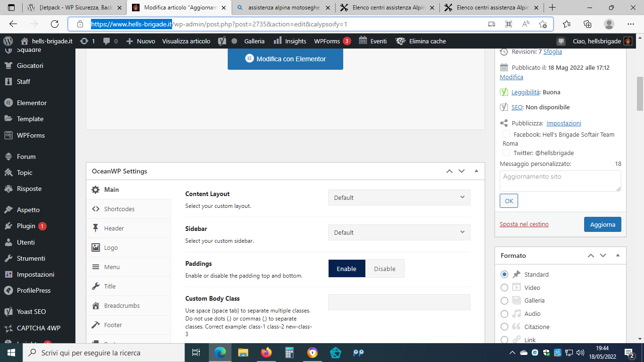
Task: Open hells-brigade.it site home link
Action: coord(47,41)
